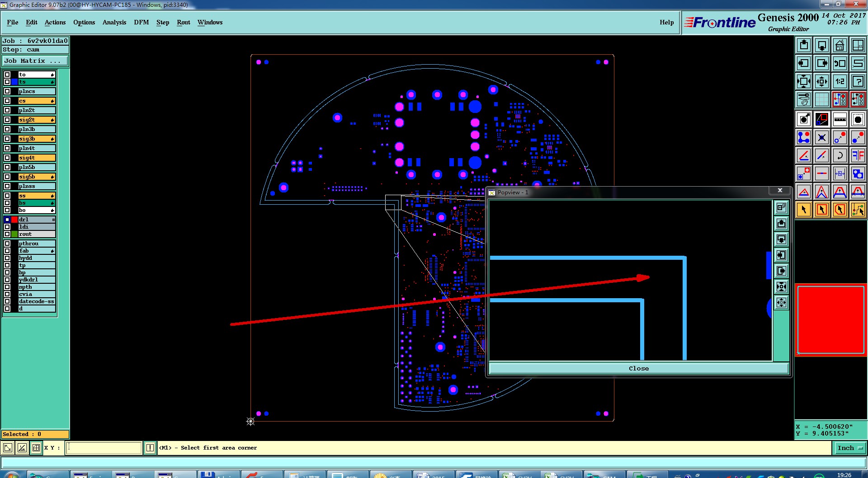Toggle the 'pln3b' layer checkbox
868x478 pixels.
[x=7, y=129]
